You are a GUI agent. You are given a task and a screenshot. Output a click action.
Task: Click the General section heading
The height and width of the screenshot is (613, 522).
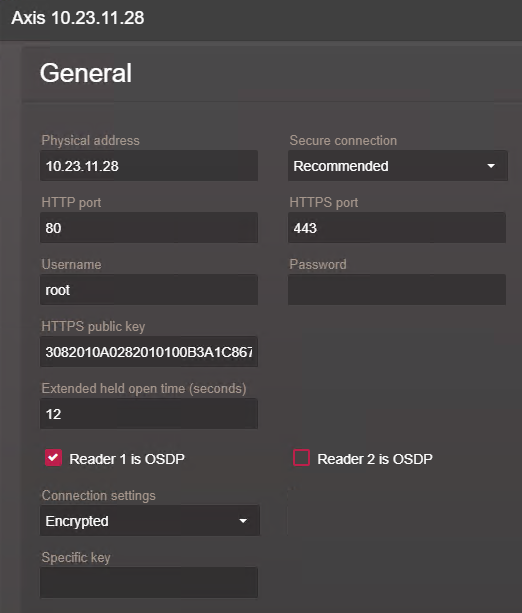click(86, 73)
